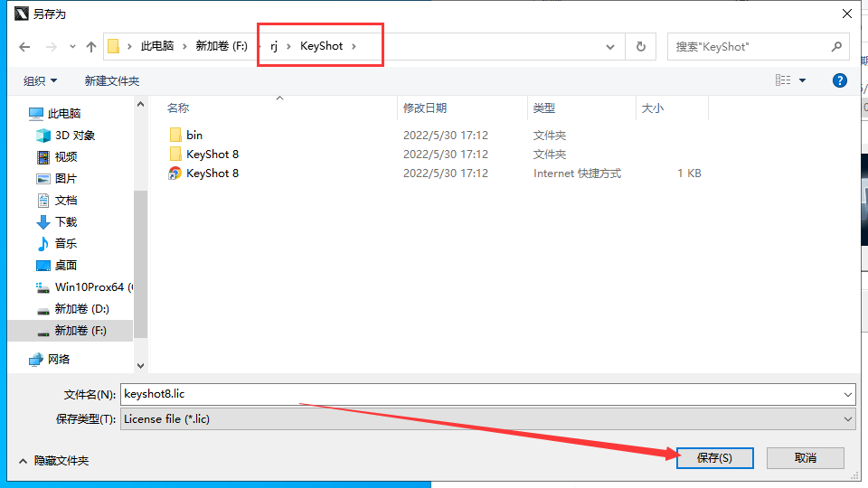
Task: Click the sidebar scrollbar up arrow
Action: [141, 104]
